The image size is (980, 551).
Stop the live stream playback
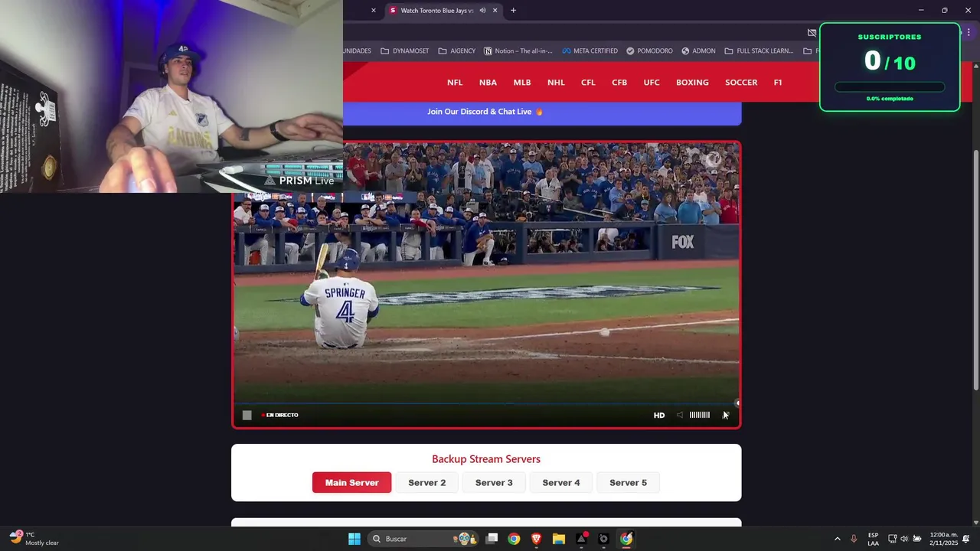pos(247,415)
